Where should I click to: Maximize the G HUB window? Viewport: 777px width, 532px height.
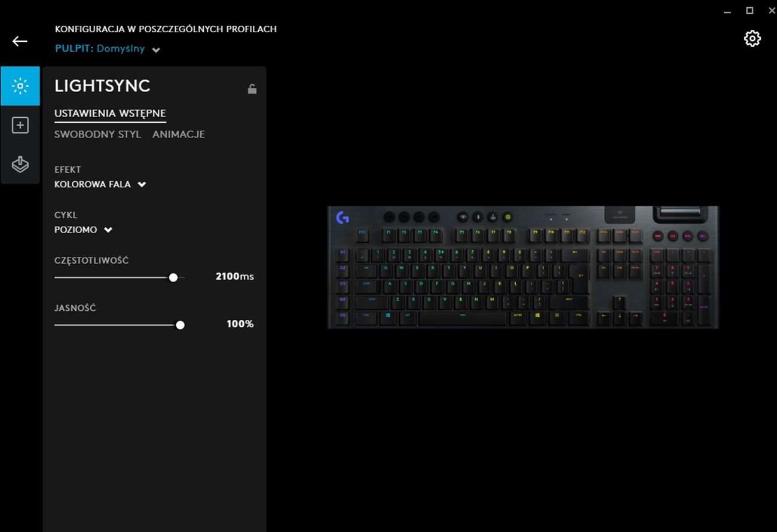tap(750, 11)
